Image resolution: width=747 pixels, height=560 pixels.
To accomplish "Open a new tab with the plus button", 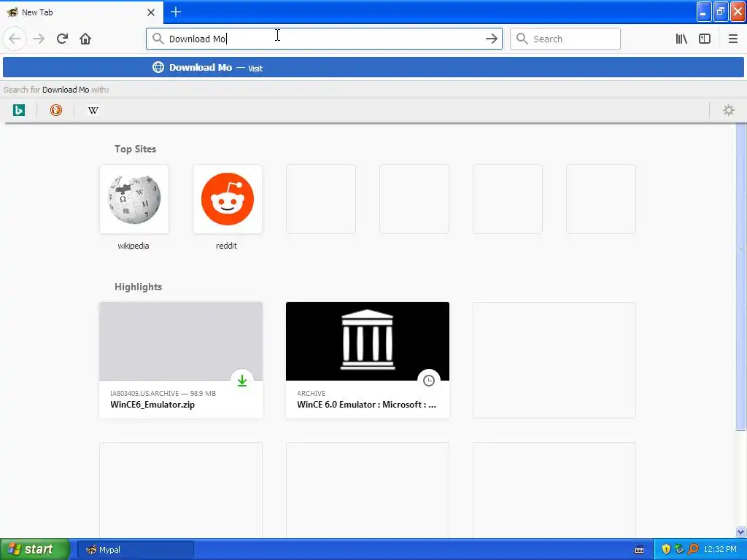I will coord(176,12).
